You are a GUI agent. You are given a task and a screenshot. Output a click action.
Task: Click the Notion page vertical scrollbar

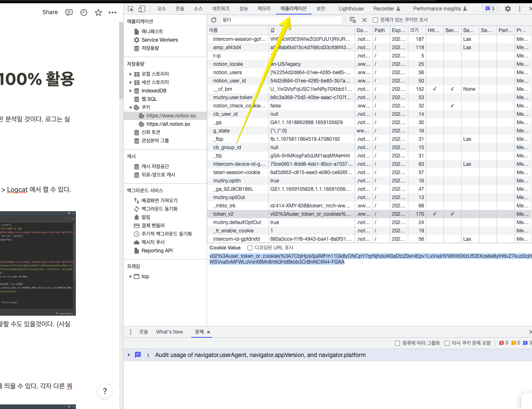(121, 60)
